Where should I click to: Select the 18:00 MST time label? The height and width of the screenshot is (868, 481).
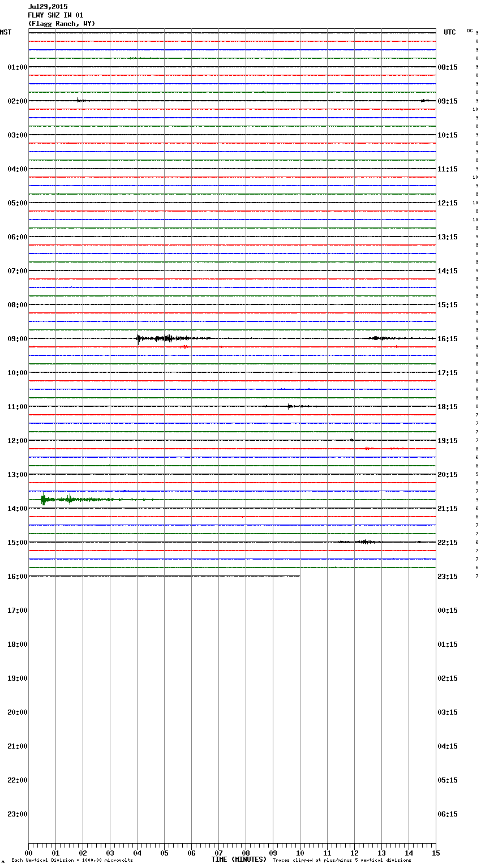17,644
